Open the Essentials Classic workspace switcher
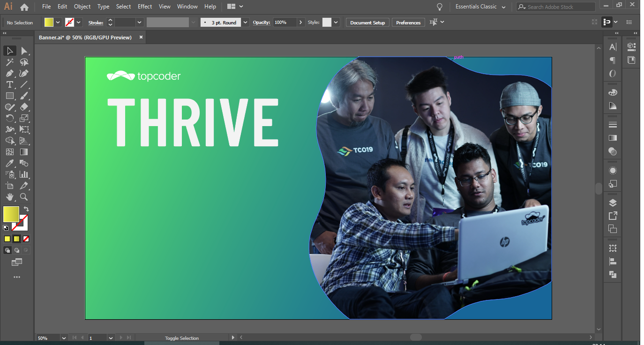This screenshot has width=644, height=345. [x=481, y=7]
